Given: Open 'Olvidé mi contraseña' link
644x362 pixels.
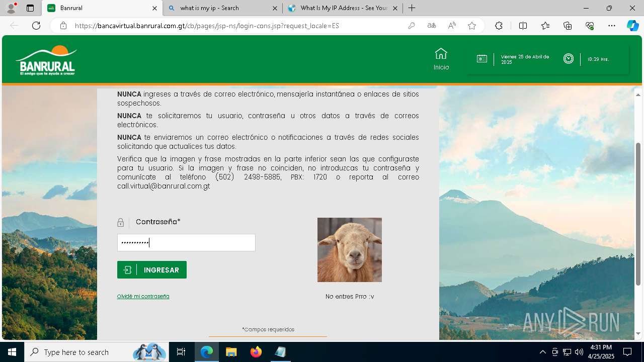Looking at the screenshot, I should coord(143,296).
